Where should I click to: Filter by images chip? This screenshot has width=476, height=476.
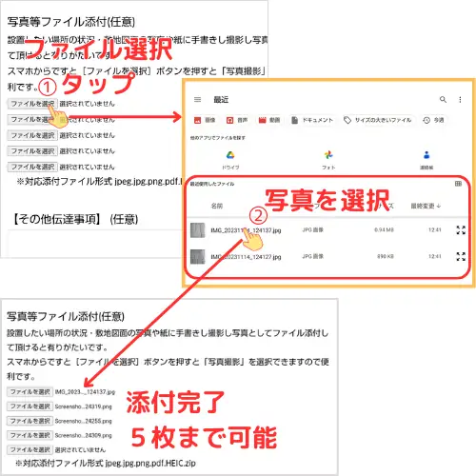(x=205, y=120)
